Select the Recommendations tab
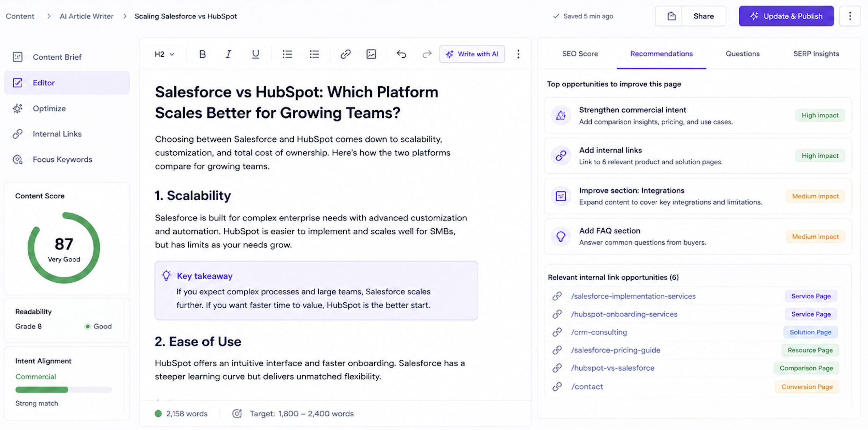Viewport: 868px width, 430px height. pyautogui.click(x=661, y=54)
